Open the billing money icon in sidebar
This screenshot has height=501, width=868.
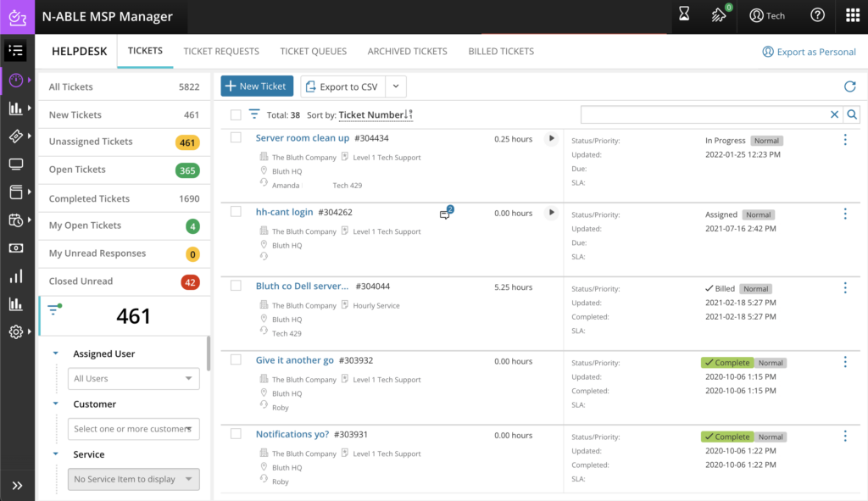tap(16, 248)
